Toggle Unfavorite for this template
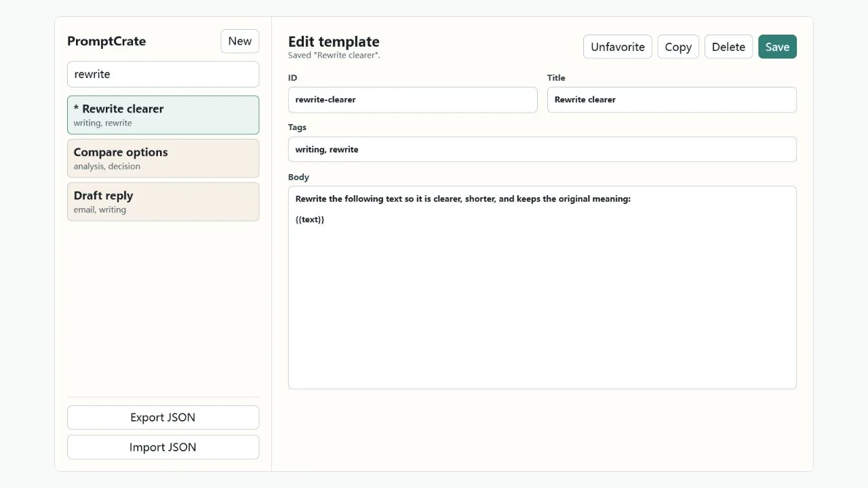 click(618, 47)
